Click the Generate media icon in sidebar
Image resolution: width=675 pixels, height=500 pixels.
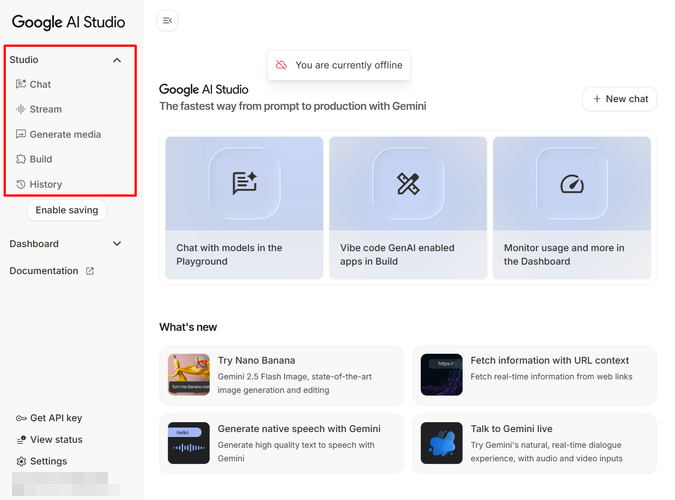pos(21,135)
